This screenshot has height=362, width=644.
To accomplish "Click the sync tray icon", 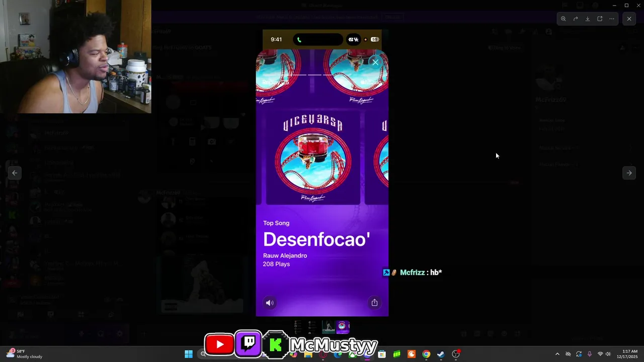I will click(579, 354).
